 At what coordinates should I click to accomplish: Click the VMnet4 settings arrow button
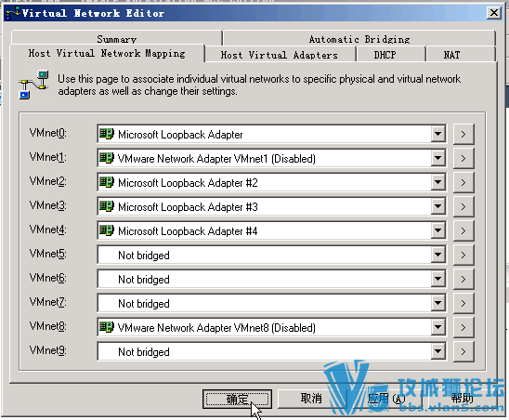463,230
